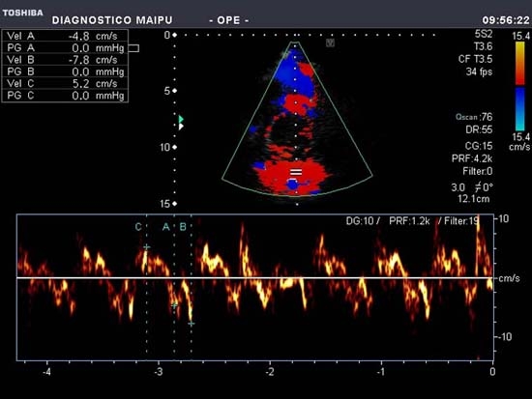Click the small gray box icon atop the sector
The image size is (532, 399).
coord(330,43)
